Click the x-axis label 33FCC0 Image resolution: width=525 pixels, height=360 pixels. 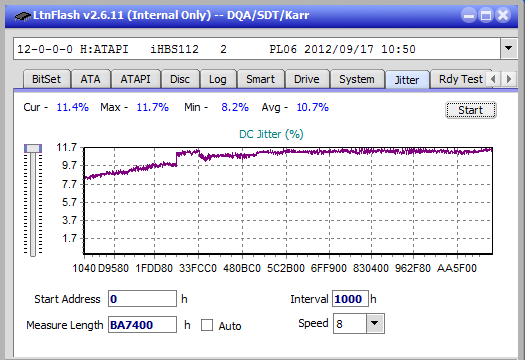pyautogui.click(x=198, y=268)
